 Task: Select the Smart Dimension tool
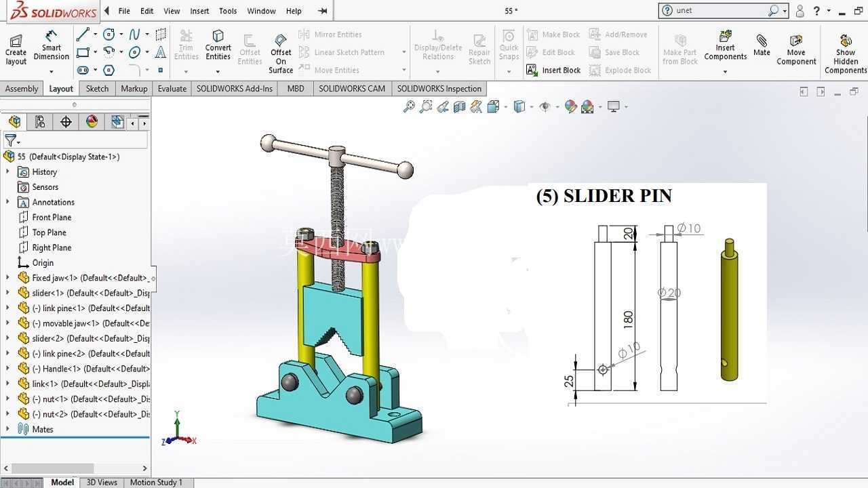(x=52, y=45)
